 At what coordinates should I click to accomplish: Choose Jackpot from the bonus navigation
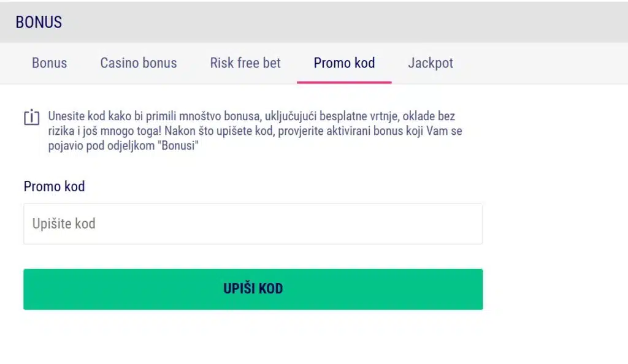pos(431,63)
